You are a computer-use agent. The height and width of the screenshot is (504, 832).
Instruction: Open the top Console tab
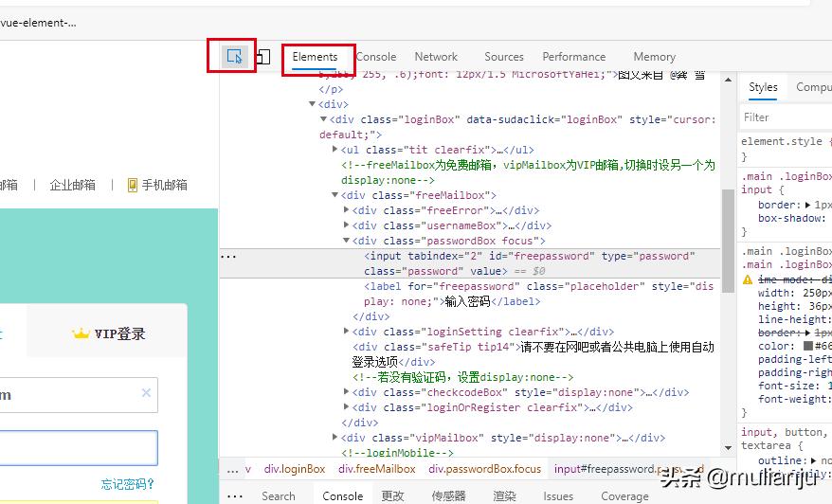point(376,57)
